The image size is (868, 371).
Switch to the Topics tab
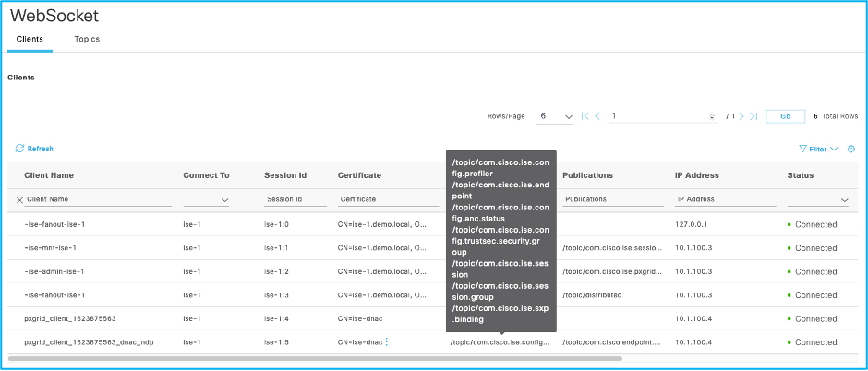click(87, 40)
